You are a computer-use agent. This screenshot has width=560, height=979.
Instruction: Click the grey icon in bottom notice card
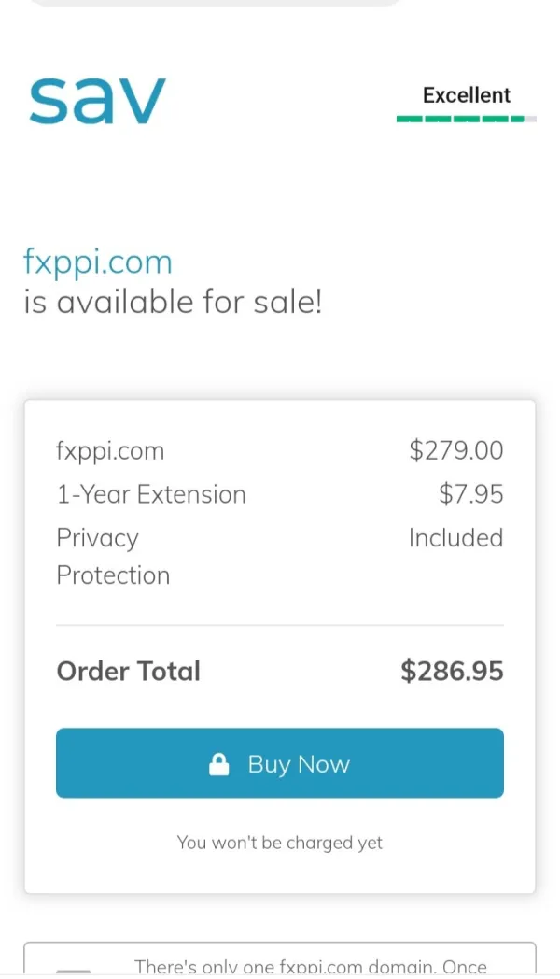point(74,972)
